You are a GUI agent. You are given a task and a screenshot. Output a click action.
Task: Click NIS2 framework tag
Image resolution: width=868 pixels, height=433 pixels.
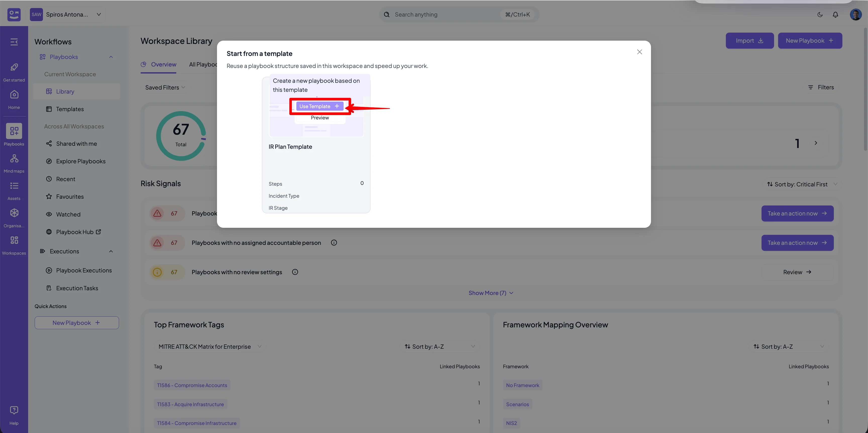point(511,423)
